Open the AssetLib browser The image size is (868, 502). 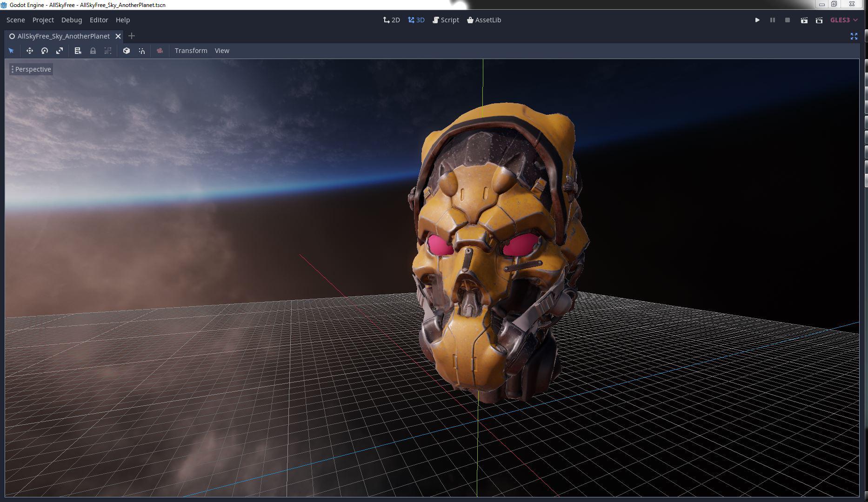[x=484, y=20]
